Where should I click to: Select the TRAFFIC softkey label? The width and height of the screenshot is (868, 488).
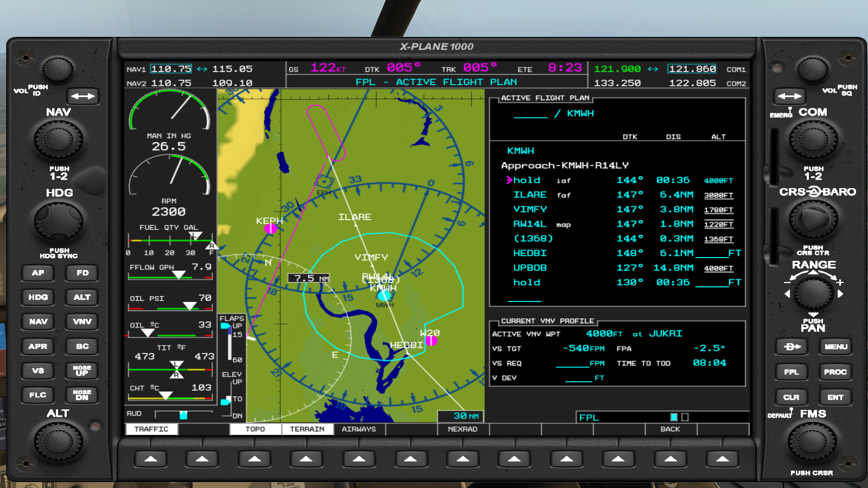[151, 429]
